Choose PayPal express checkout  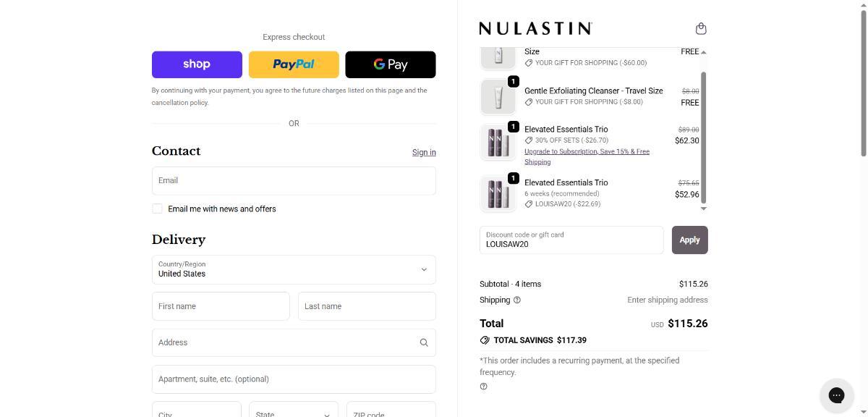[x=294, y=64]
